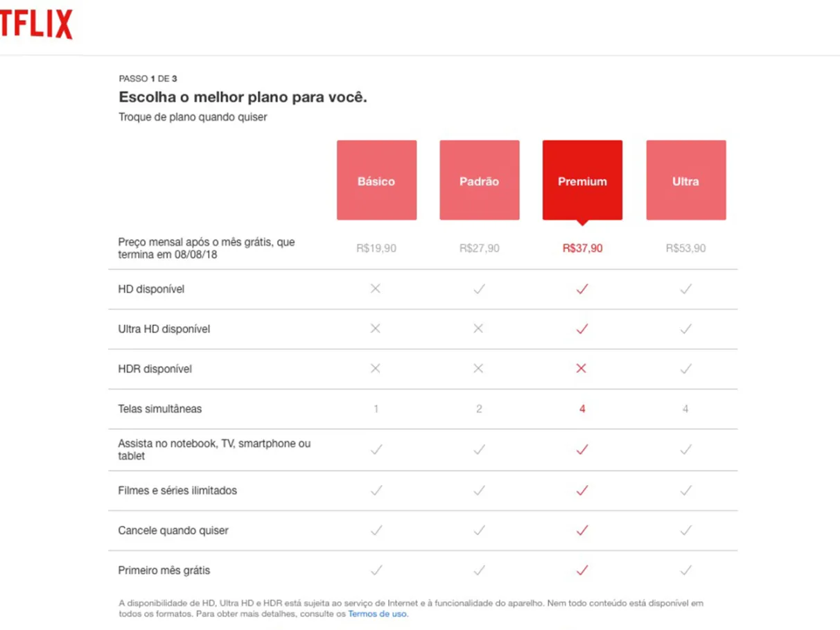The width and height of the screenshot is (840, 630).
Task: Click the Primeiro mês grátis checkmark under Padrão
Action: (479, 570)
